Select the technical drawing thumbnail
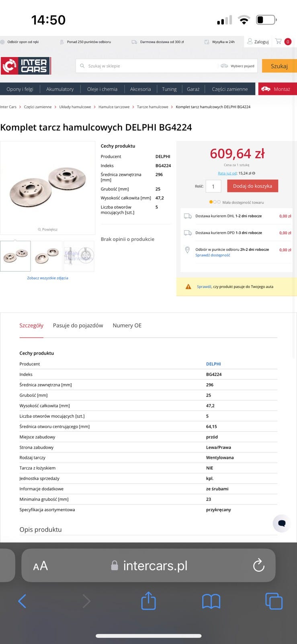Image resolution: width=297 pixels, height=644 pixels. (x=79, y=256)
